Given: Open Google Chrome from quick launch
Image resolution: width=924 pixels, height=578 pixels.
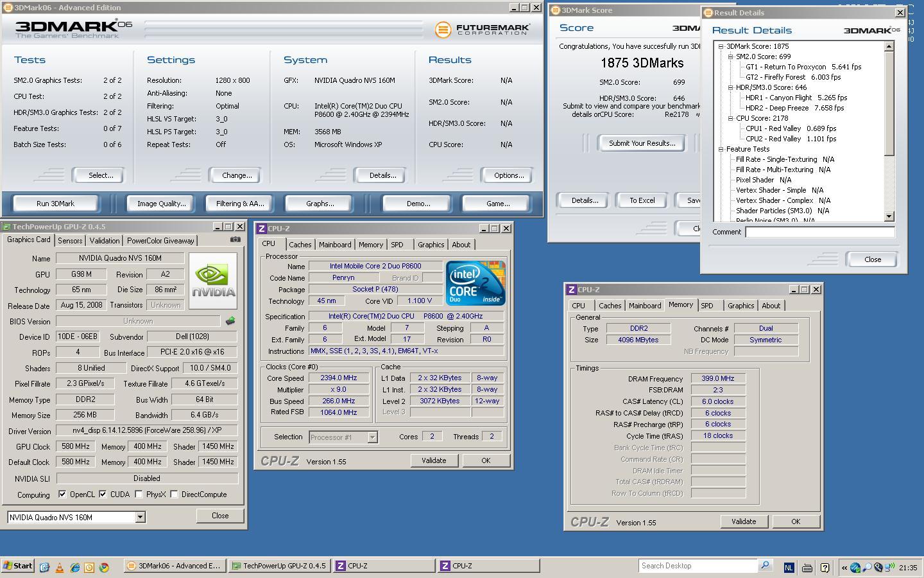Looking at the screenshot, I should (104, 567).
